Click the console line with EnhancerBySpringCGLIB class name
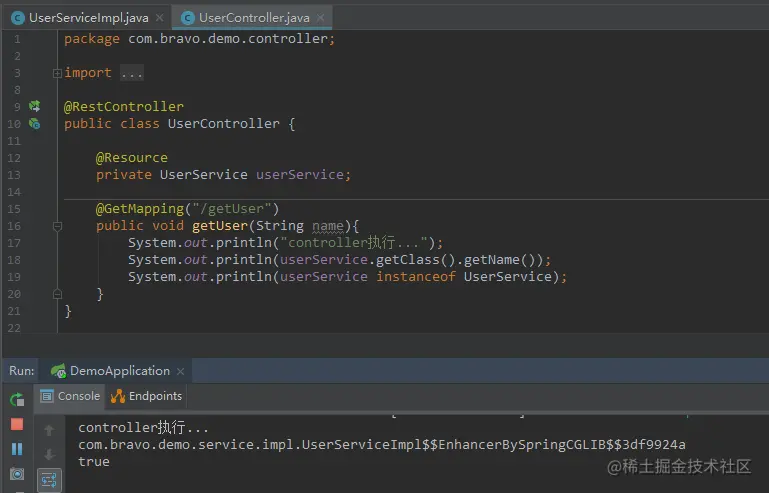Image resolution: width=769 pixels, height=493 pixels. [382, 444]
